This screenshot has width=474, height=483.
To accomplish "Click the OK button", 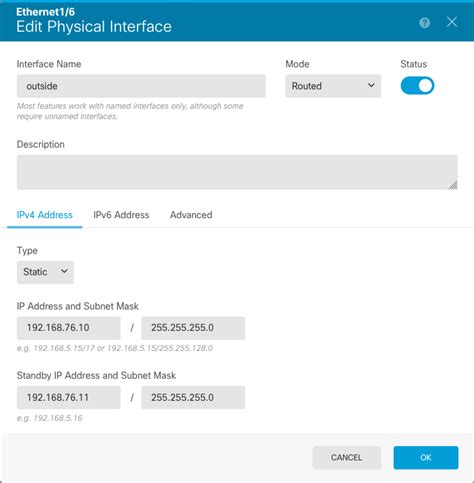I will 426,457.
